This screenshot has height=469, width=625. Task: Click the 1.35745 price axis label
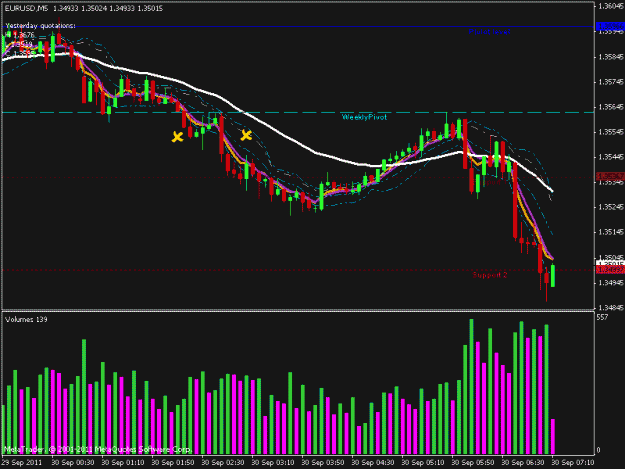pos(611,82)
